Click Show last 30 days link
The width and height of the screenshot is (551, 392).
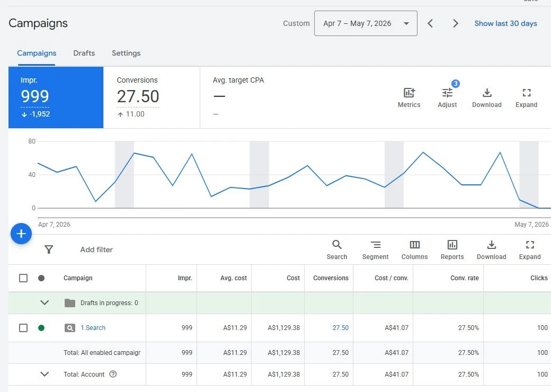click(505, 23)
